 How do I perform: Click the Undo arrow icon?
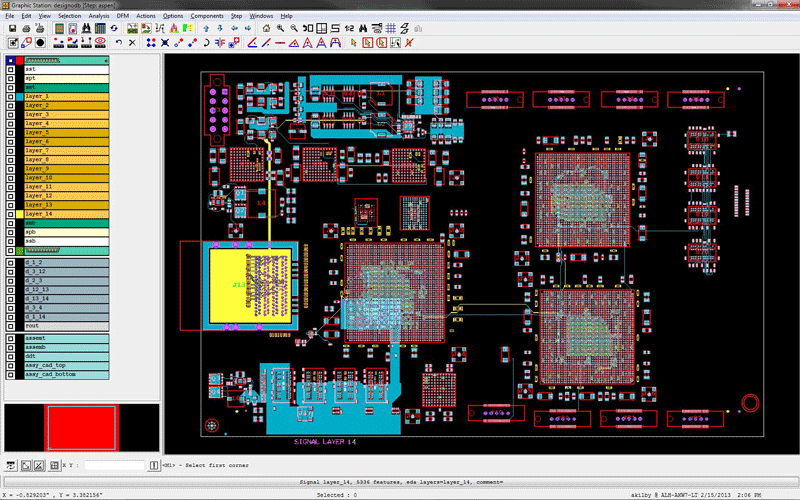pyautogui.click(x=118, y=43)
